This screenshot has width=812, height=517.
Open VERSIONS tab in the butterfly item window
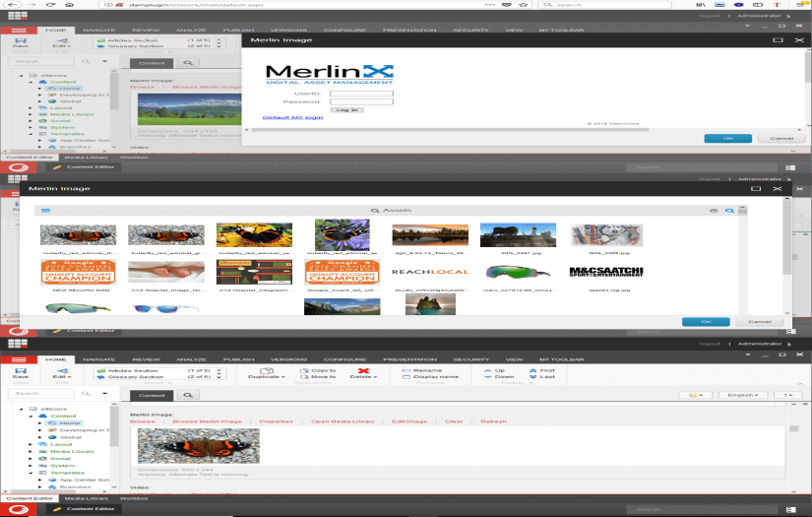pos(289,359)
